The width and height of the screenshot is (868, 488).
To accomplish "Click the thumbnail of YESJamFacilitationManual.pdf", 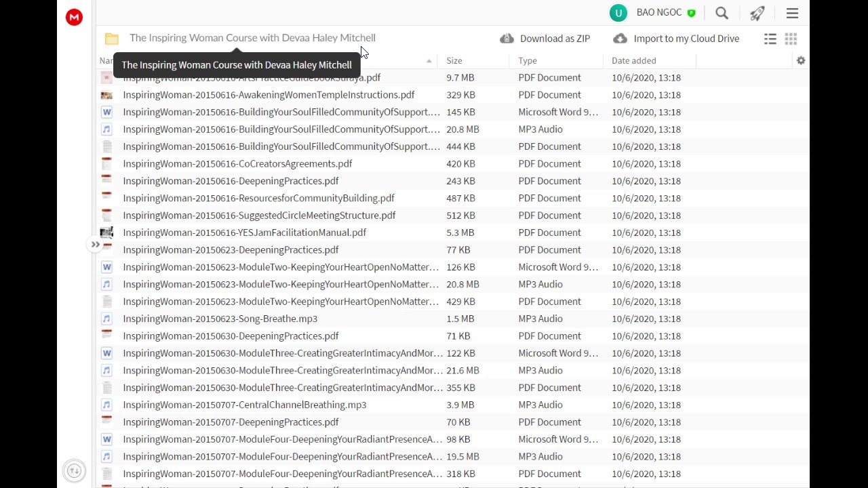I will [x=106, y=232].
